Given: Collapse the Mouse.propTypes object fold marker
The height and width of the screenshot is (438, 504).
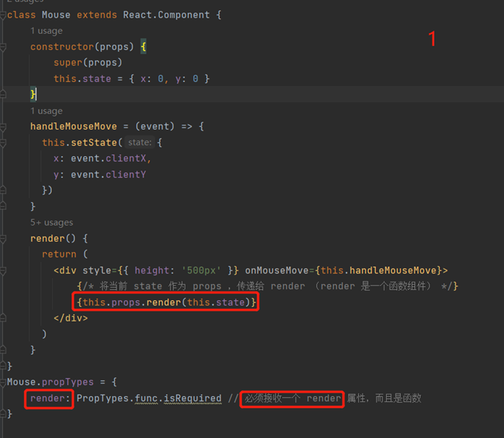Looking at the screenshot, I should tap(3, 383).
